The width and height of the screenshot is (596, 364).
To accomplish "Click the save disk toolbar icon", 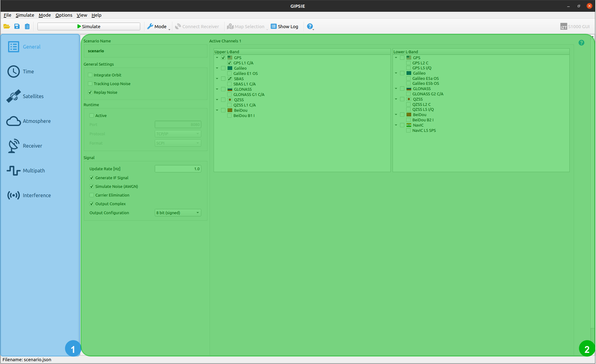I will [x=17, y=27].
